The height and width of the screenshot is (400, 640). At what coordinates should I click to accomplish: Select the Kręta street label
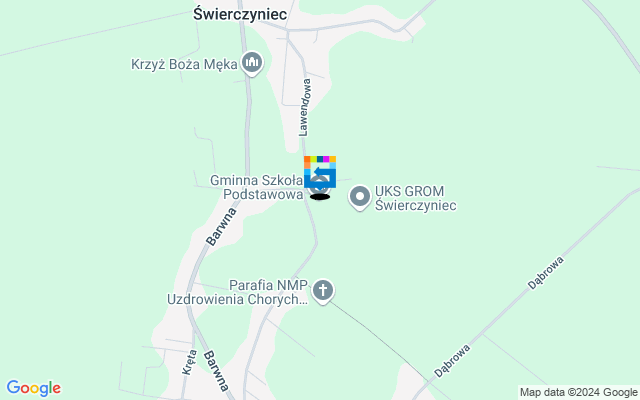(189, 362)
